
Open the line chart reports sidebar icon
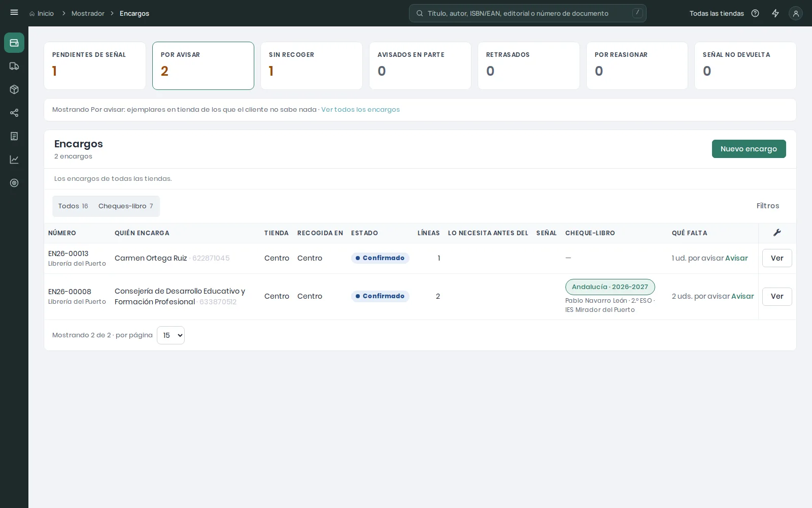click(14, 160)
